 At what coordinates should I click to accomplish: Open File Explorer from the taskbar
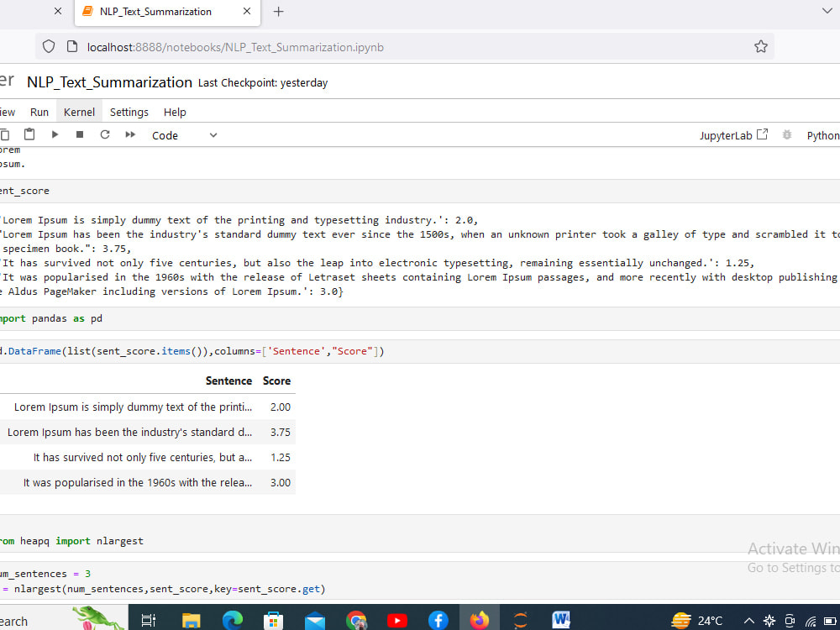coord(191,621)
